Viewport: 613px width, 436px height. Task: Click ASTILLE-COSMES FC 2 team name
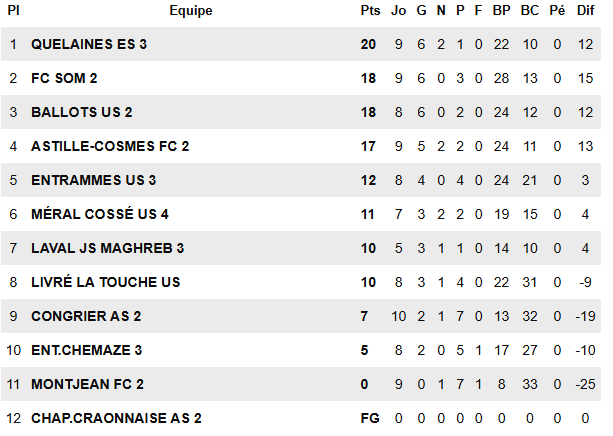click(x=110, y=146)
